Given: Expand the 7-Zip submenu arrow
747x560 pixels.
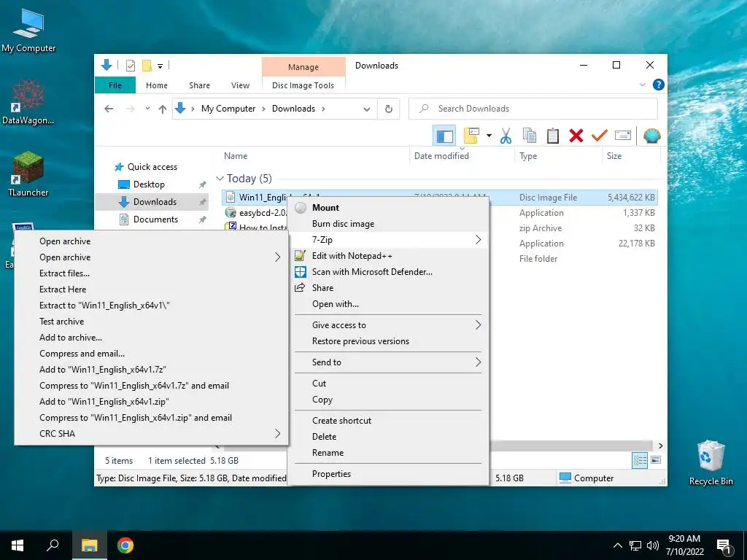Looking at the screenshot, I should click(479, 239).
